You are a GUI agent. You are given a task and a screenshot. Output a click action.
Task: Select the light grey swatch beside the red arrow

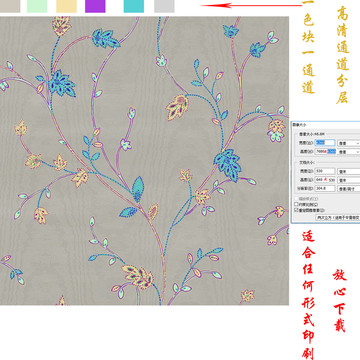tap(164, 6)
